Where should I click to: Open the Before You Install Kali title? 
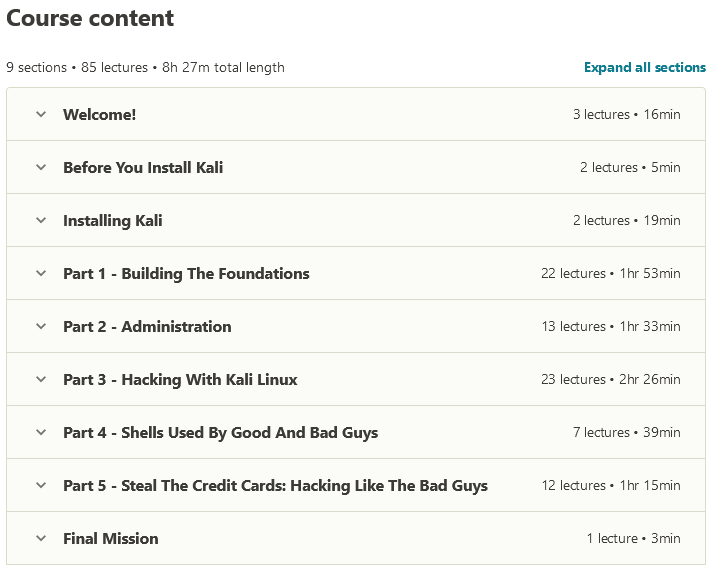pyautogui.click(x=143, y=167)
